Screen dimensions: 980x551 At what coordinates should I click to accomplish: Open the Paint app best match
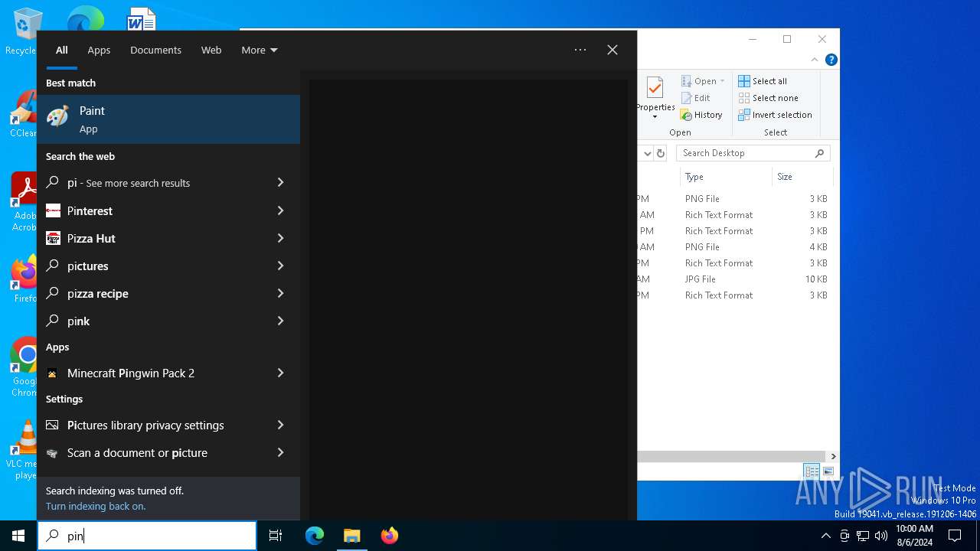(x=168, y=119)
